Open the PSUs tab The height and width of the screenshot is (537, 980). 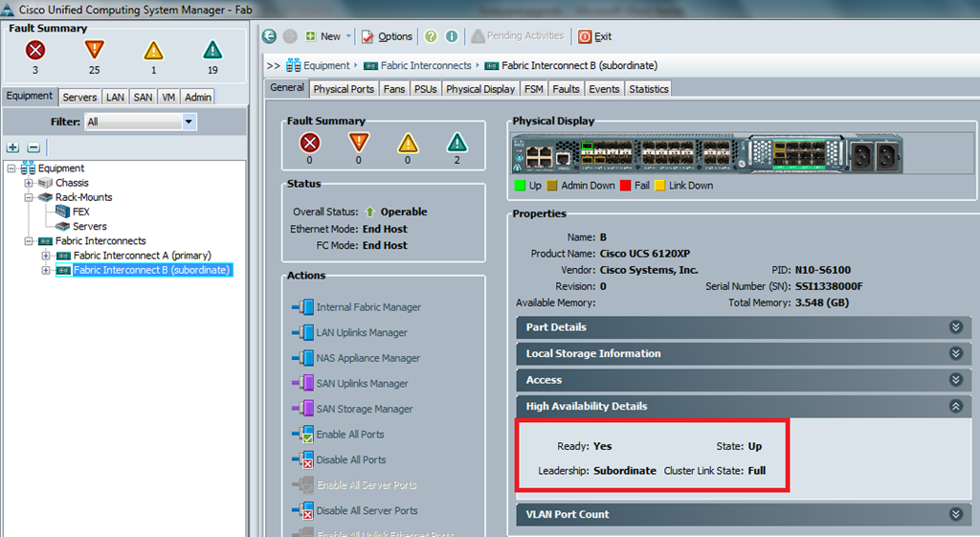[x=426, y=89]
